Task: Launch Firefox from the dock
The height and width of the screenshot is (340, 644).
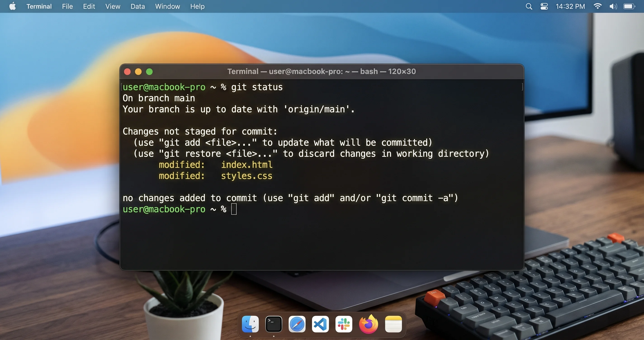Action: click(x=369, y=324)
